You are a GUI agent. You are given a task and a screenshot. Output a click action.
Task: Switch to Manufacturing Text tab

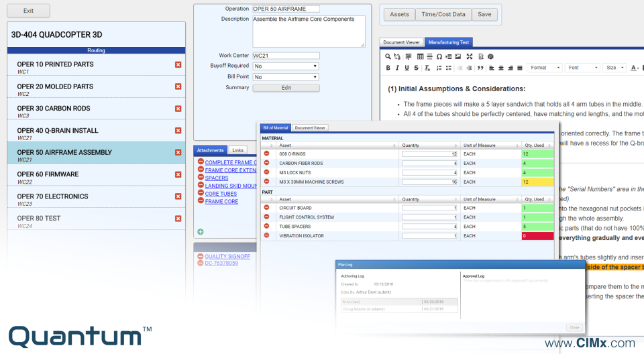click(x=449, y=42)
